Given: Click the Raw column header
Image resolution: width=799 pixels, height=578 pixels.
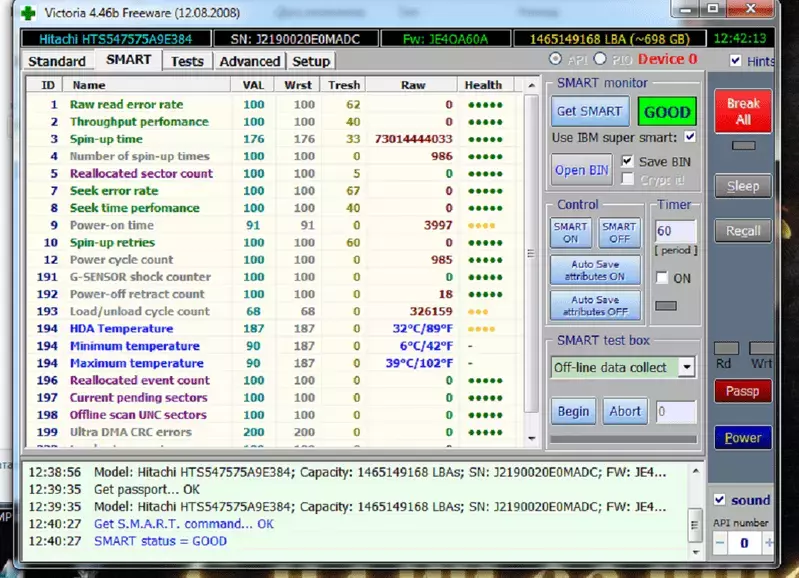Looking at the screenshot, I should click(413, 85).
